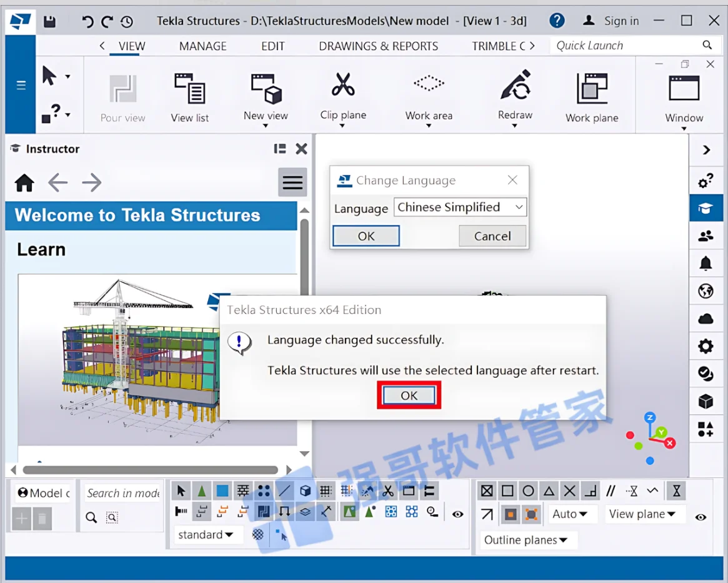Screen dimensions: 728x583
Task: Toggle the selection toolbar eye visibility icon
Action: [x=458, y=514]
